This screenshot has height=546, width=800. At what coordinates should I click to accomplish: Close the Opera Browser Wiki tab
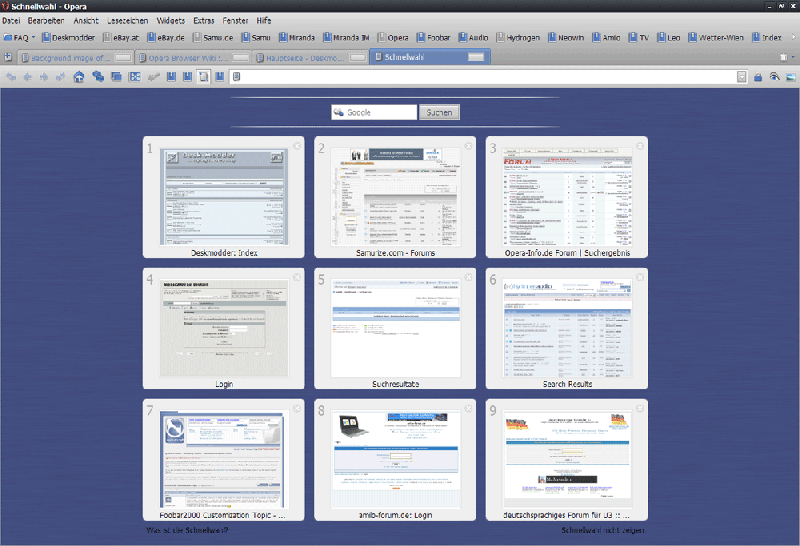(x=241, y=57)
